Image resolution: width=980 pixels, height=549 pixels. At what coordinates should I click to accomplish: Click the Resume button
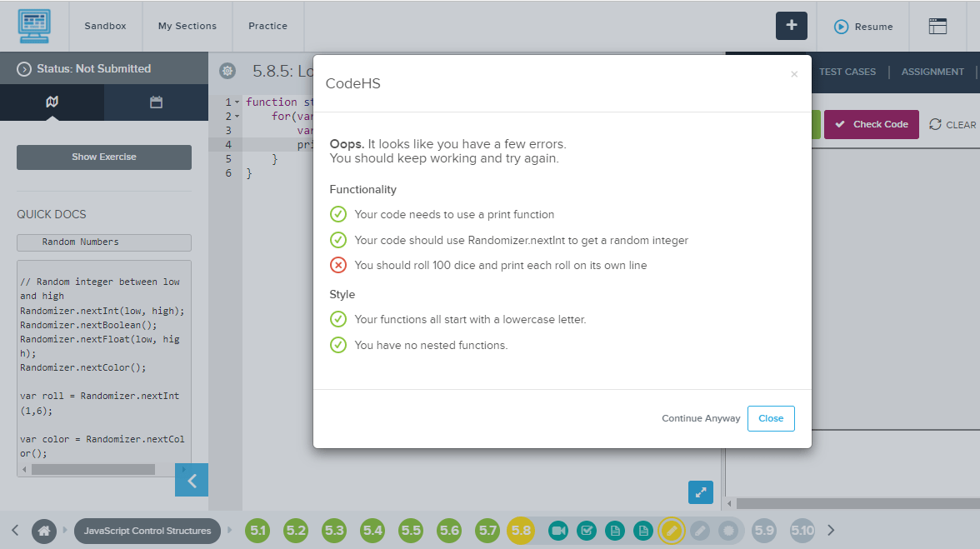coord(863,27)
